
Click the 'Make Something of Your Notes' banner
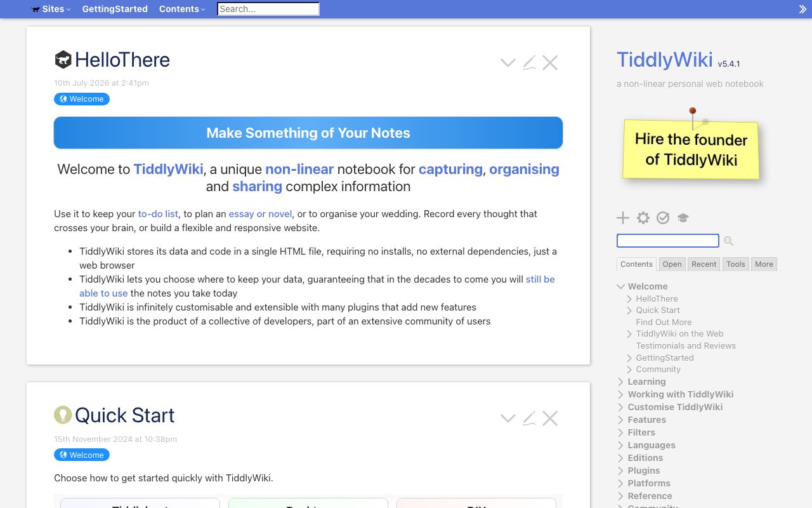click(x=308, y=133)
